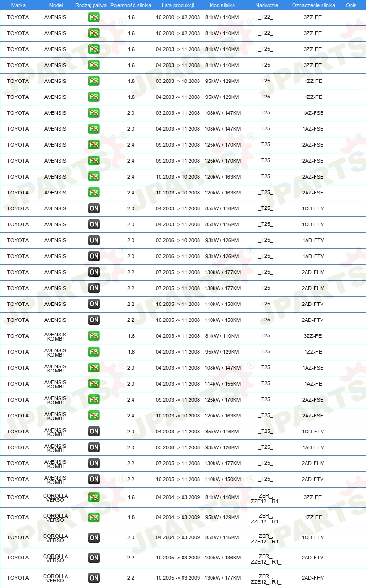
Task: Click 2AD-FTV engine code in Corolla Verso row
Action: coord(313,558)
